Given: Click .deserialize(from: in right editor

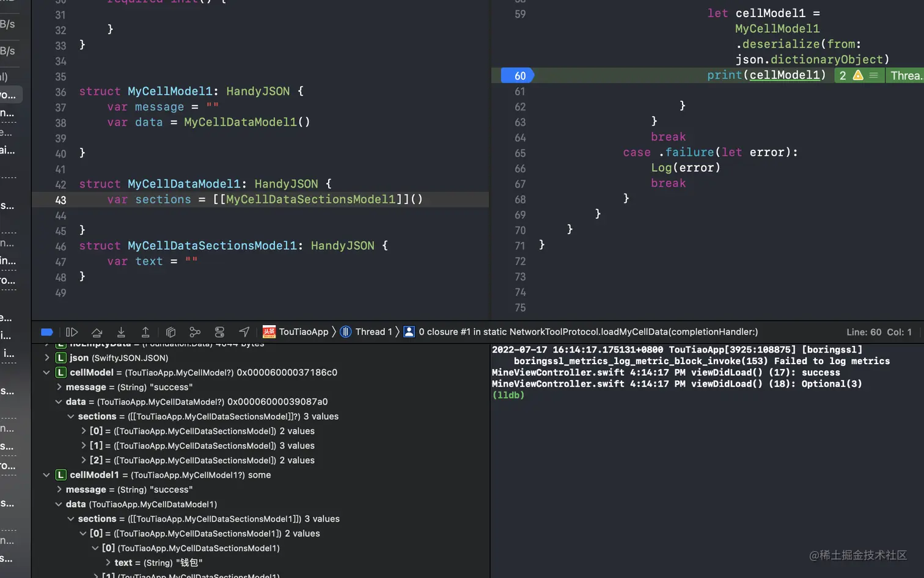Looking at the screenshot, I should click(x=798, y=44).
